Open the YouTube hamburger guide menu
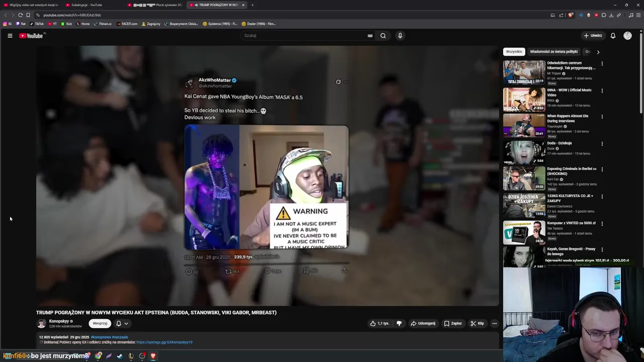 [x=10, y=36]
